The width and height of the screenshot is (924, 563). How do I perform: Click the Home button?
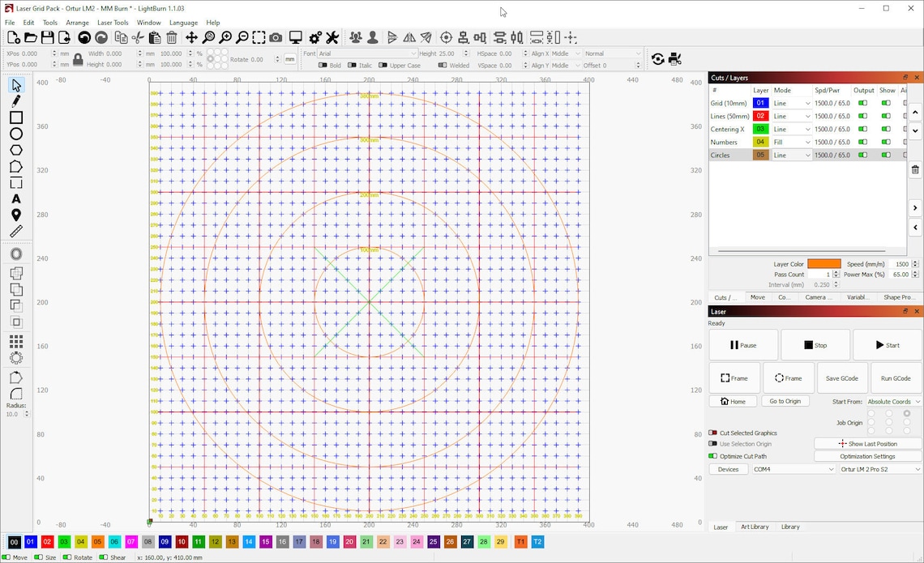[x=733, y=402]
